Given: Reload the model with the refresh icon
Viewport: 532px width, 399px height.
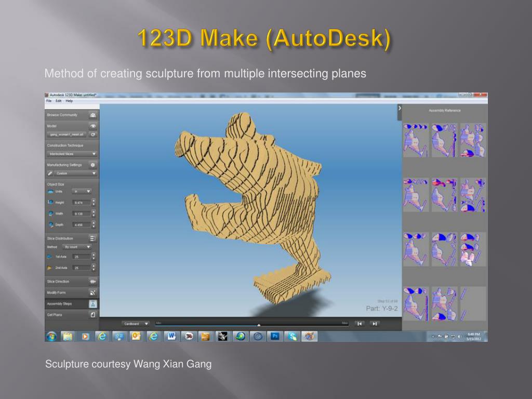Looking at the screenshot, I should 93,135.
